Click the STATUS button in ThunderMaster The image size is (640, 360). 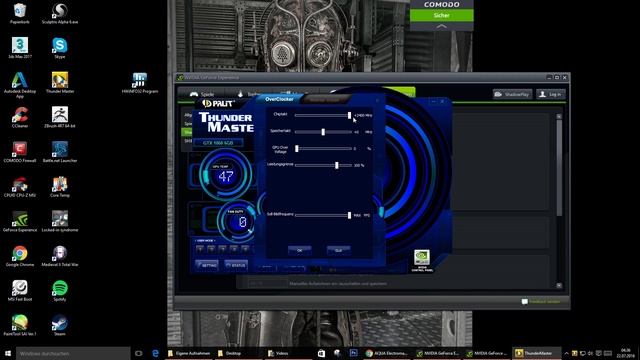click(x=236, y=265)
